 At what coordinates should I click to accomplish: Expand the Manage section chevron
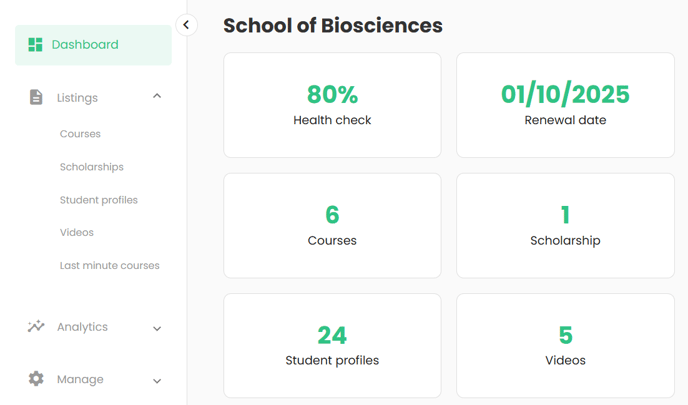[x=157, y=380]
